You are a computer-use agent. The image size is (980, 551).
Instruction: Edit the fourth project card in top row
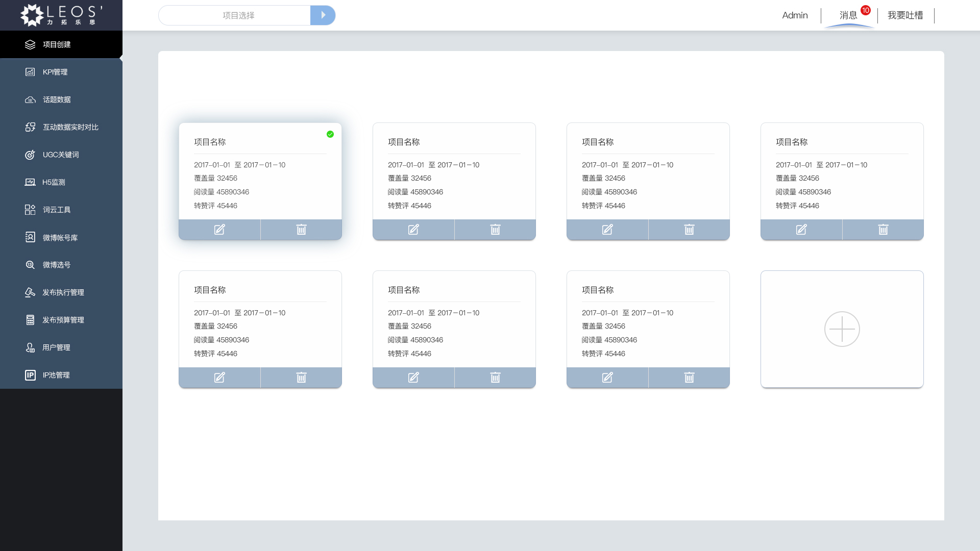pos(801,230)
